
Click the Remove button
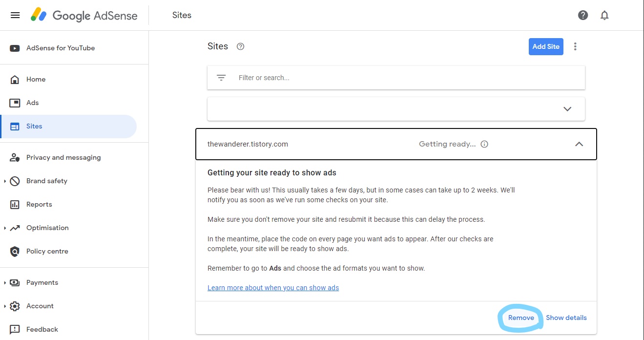(521, 318)
